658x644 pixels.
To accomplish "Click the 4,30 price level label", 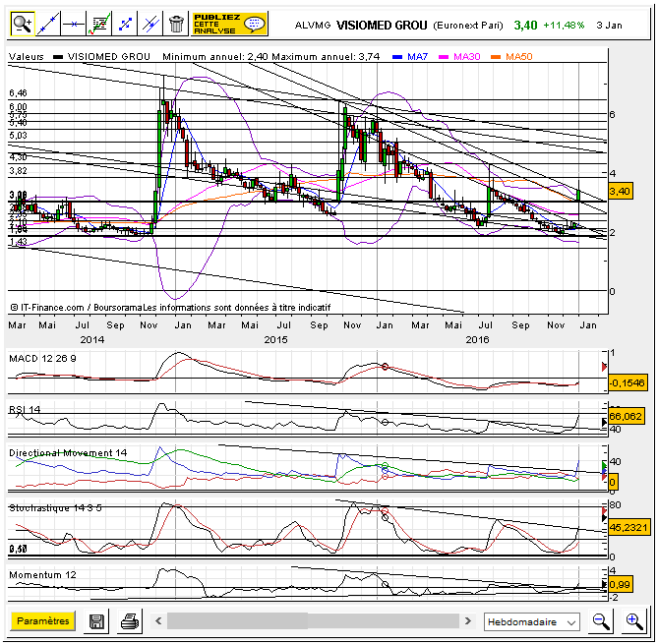I will pos(18,157).
